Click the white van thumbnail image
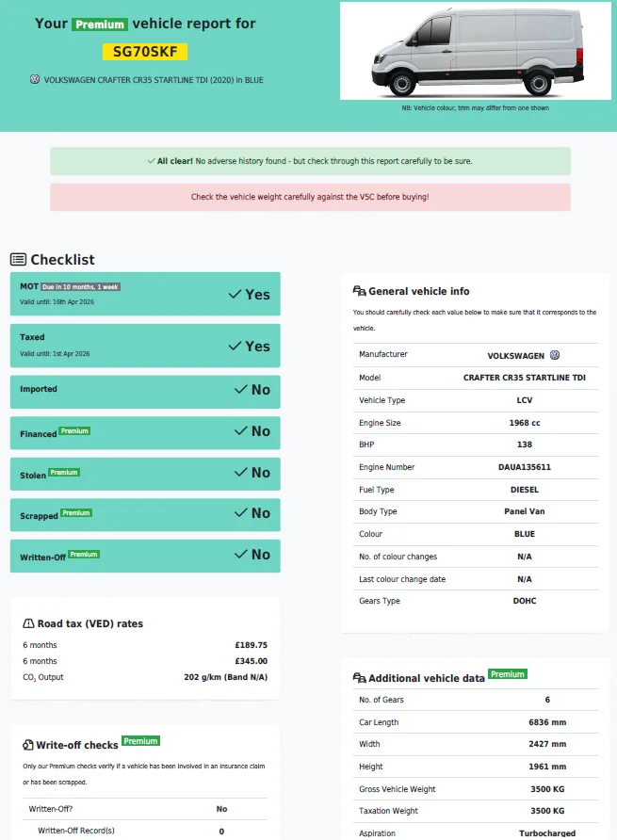The image size is (617, 840). click(x=475, y=51)
